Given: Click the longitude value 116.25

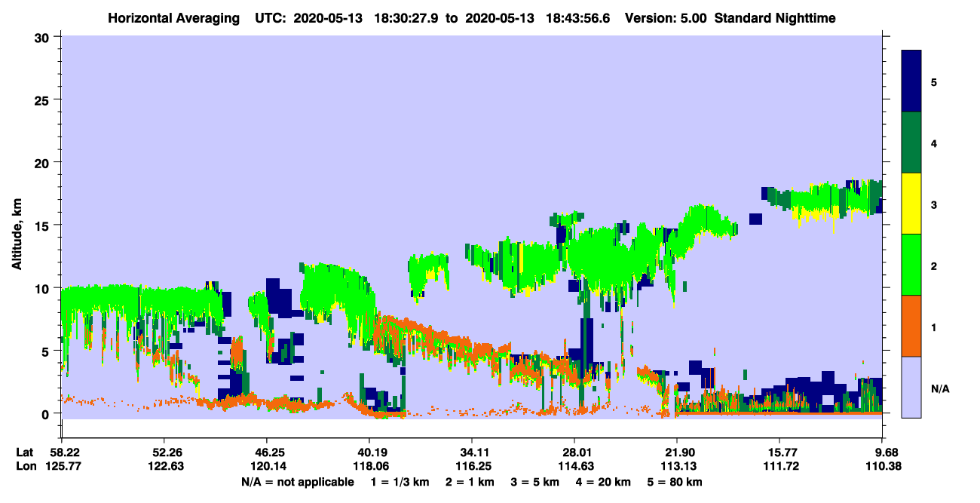Looking at the screenshot, I should [472, 466].
